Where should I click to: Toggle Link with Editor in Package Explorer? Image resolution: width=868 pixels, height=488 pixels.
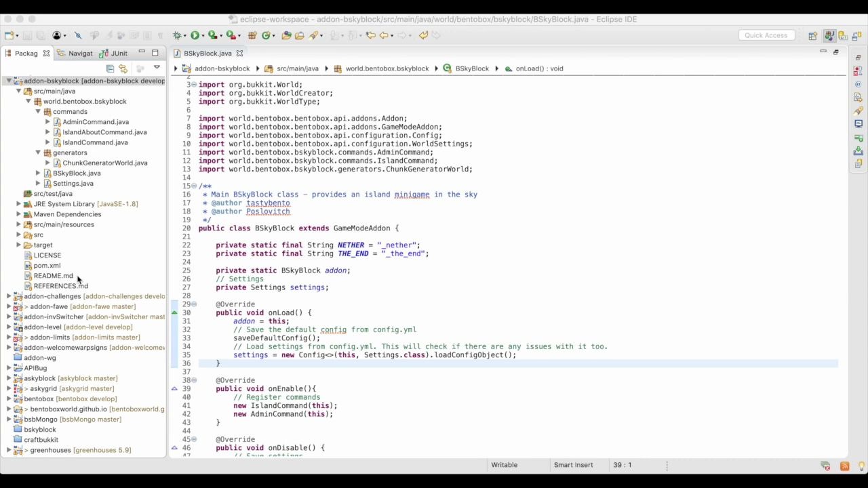[x=123, y=68]
